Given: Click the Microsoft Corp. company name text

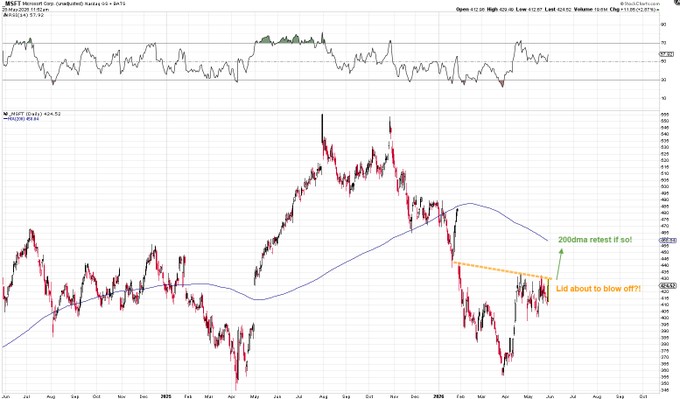Looking at the screenshot, I should point(37,3).
